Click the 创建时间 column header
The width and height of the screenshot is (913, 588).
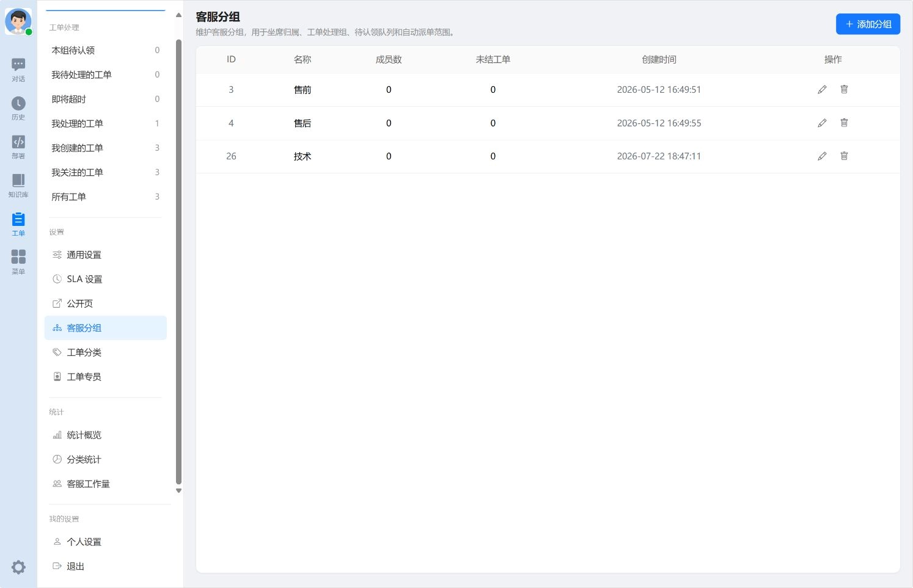[659, 59]
